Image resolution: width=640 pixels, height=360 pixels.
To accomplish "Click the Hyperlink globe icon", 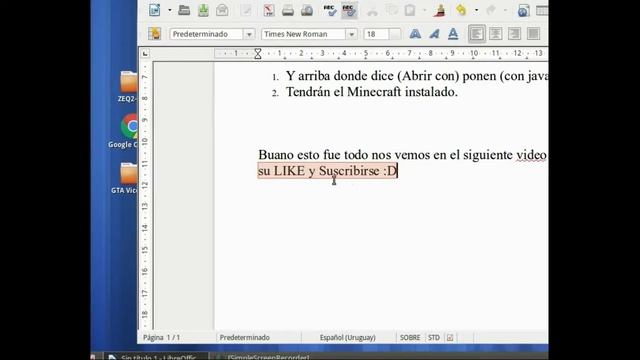I will point(523,10).
